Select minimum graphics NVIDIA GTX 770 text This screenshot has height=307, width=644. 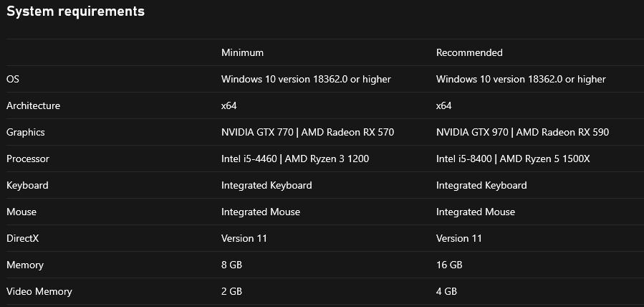click(259, 132)
